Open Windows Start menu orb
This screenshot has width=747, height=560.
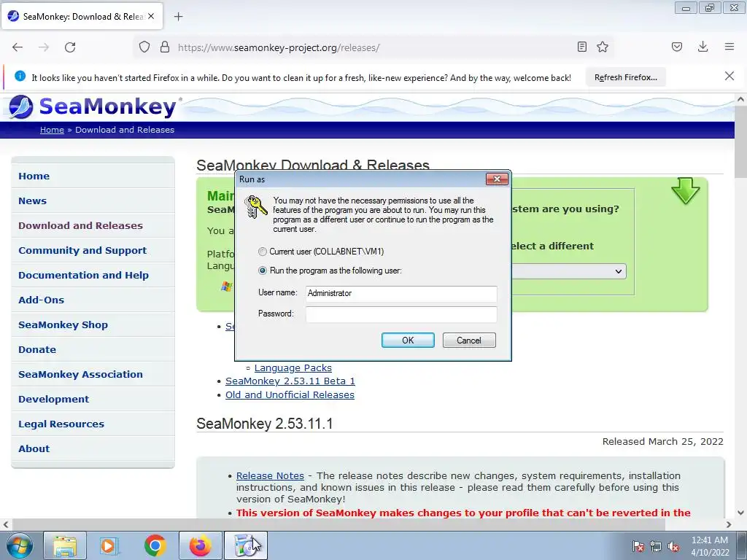[18, 546]
